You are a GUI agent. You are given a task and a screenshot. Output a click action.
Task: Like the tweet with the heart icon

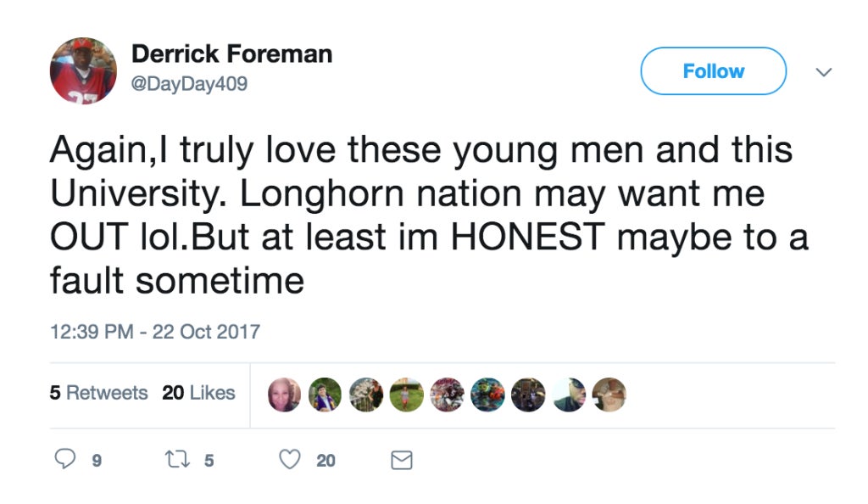pos(290,459)
